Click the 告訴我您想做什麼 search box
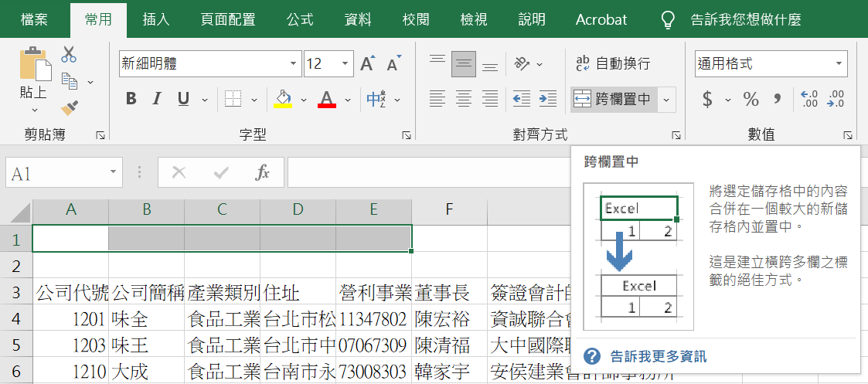The width and height of the screenshot is (868, 384). point(746,19)
